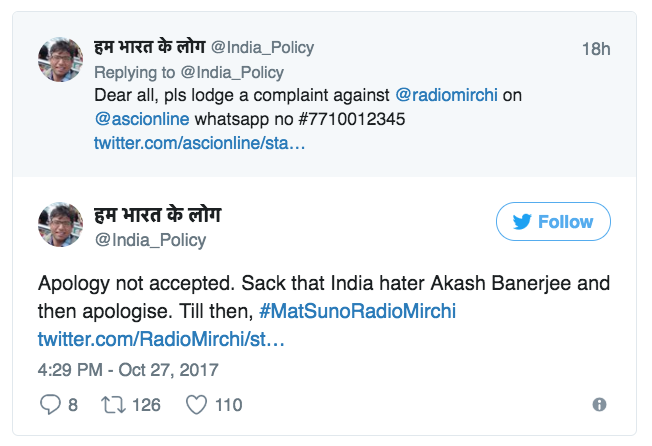The height and width of the screenshot is (446, 652).
Task: Open the 4:29 PM - Oct 27, 2017 timestamp
Action: [x=128, y=370]
